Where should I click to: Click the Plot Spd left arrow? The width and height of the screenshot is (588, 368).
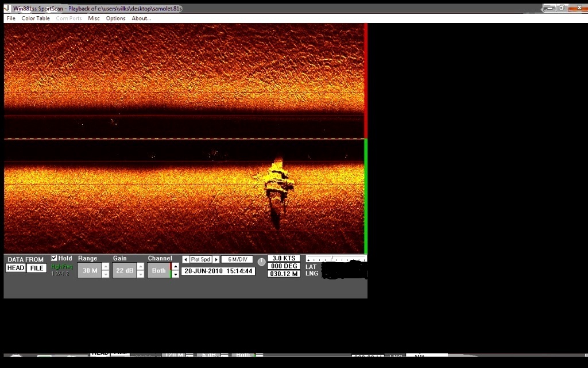point(185,260)
